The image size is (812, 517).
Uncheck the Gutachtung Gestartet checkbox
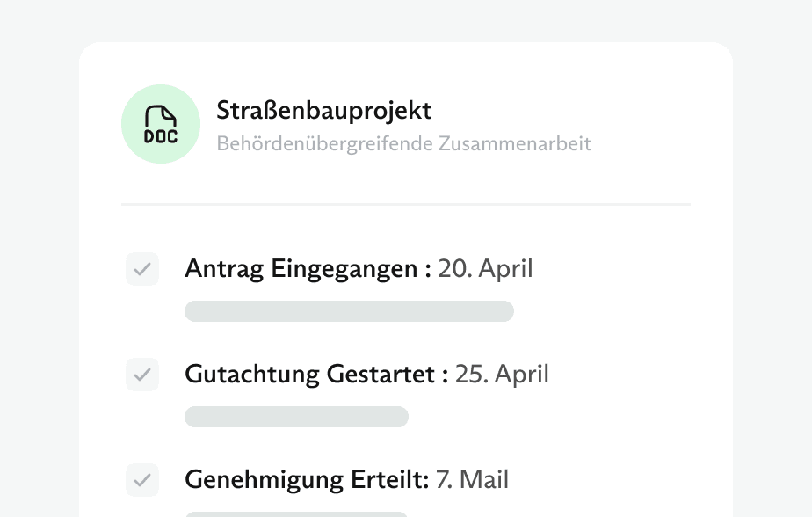[x=142, y=375]
